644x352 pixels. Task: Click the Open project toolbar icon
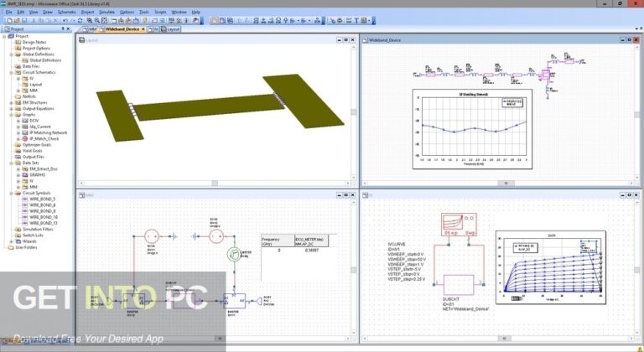(17, 20)
